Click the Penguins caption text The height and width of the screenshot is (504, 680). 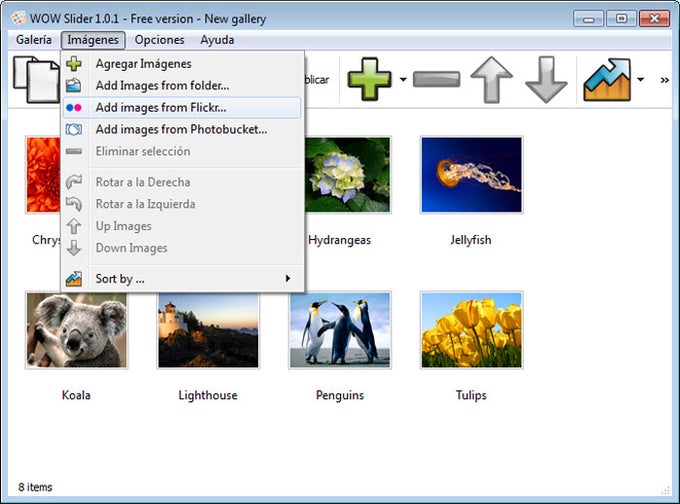tap(340, 395)
